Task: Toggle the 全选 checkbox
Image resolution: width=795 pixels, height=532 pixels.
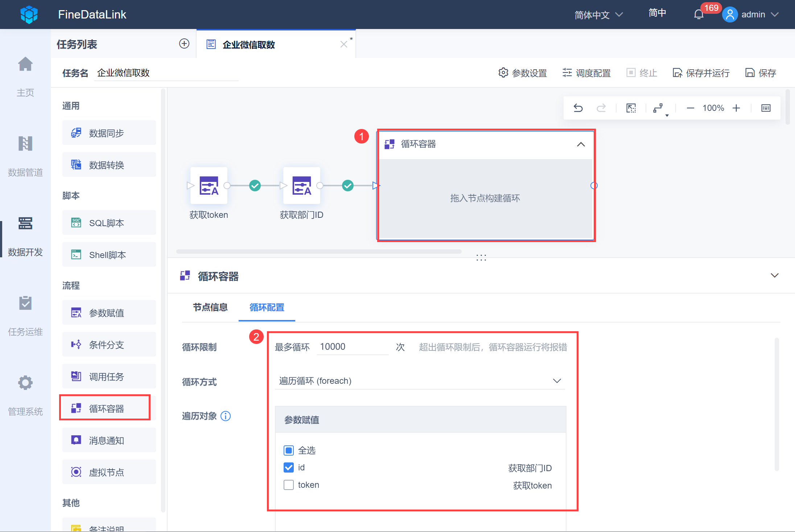Action: pos(289,450)
